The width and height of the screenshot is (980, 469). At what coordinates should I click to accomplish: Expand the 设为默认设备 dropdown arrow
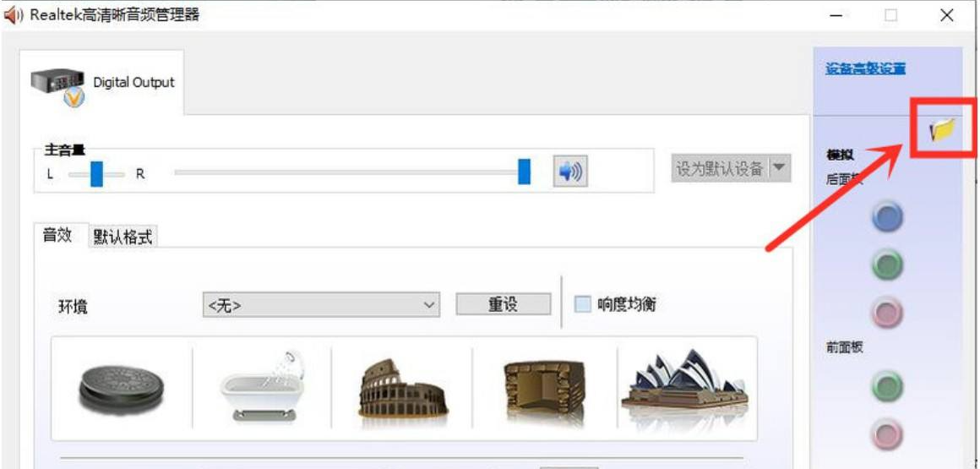(778, 168)
